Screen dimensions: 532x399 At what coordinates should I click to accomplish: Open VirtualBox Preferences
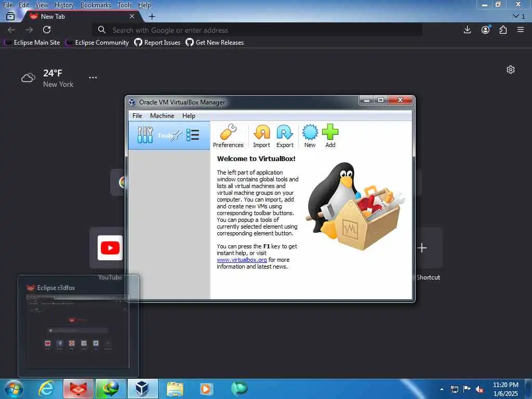(x=228, y=136)
